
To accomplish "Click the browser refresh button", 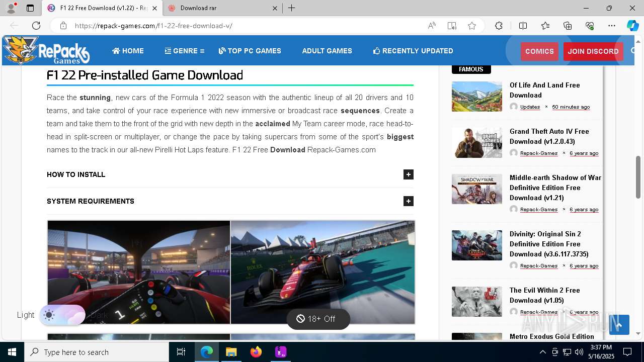I will pos(36,26).
